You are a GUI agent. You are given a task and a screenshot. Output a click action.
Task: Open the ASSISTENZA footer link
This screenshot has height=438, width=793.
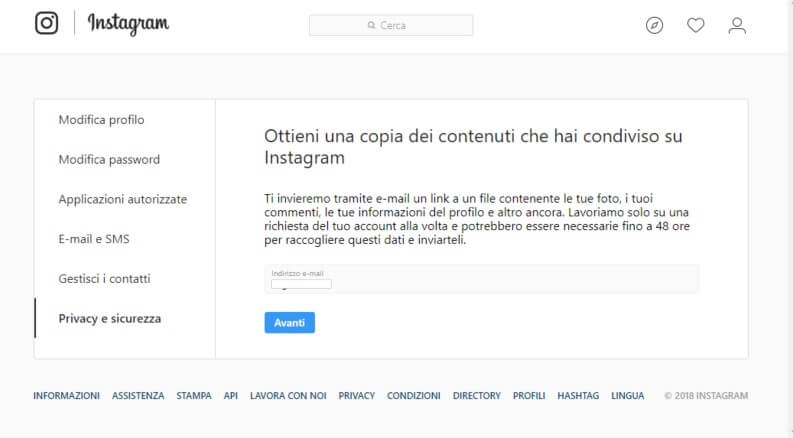pyautogui.click(x=138, y=396)
